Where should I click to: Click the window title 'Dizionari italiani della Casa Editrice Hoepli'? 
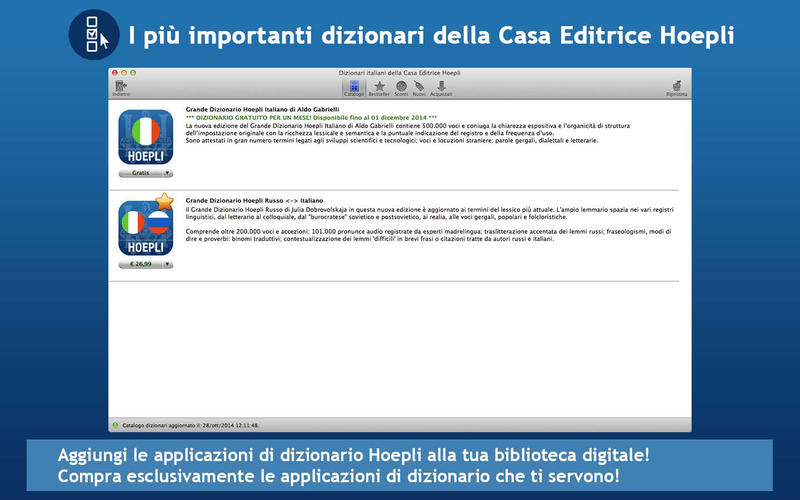(399, 73)
